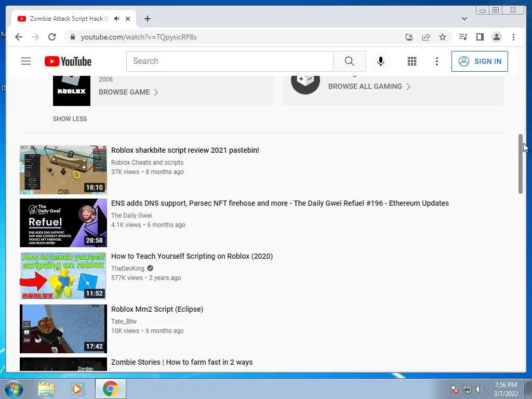Image resolution: width=532 pixels, height=399 pixels.
Task: Open YouTube settings three-dot menu
Action: 436,61
